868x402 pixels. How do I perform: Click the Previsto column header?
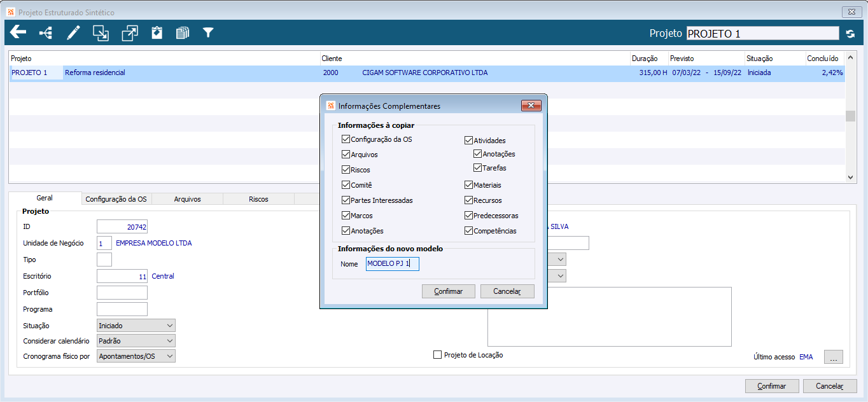point(706,59)
